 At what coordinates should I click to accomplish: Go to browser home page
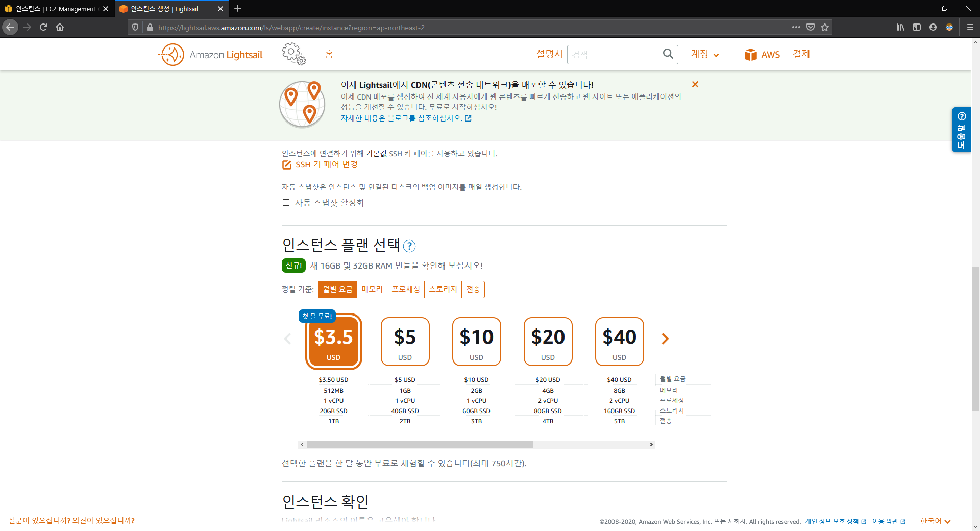pyautogui.click(x=60, y=27)
